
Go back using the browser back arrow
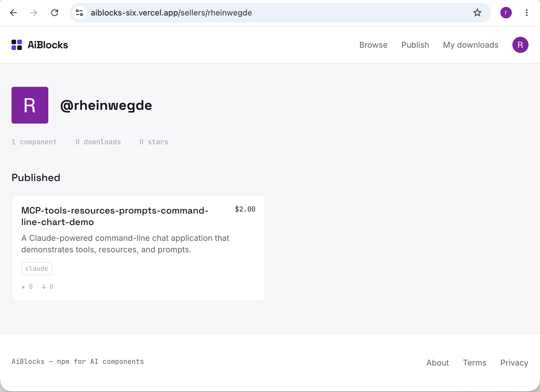coord(13,13)
